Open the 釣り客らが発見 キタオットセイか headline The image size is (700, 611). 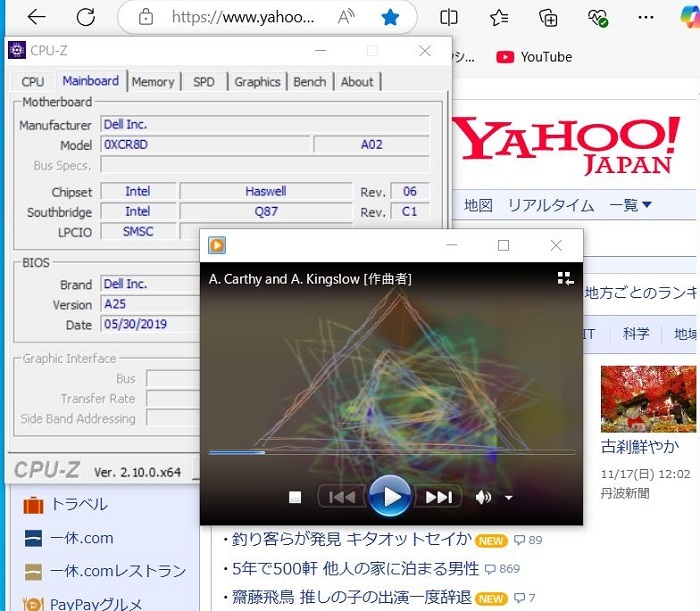point(351,540)
